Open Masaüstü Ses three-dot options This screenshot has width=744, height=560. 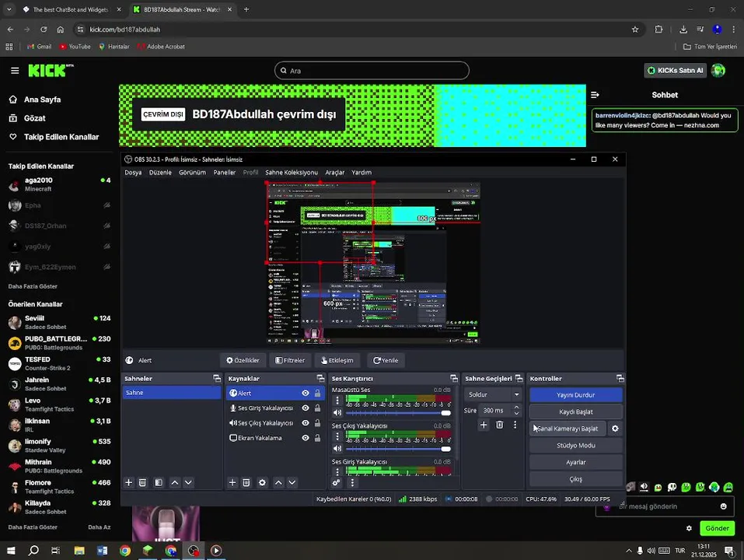(337, 401)
